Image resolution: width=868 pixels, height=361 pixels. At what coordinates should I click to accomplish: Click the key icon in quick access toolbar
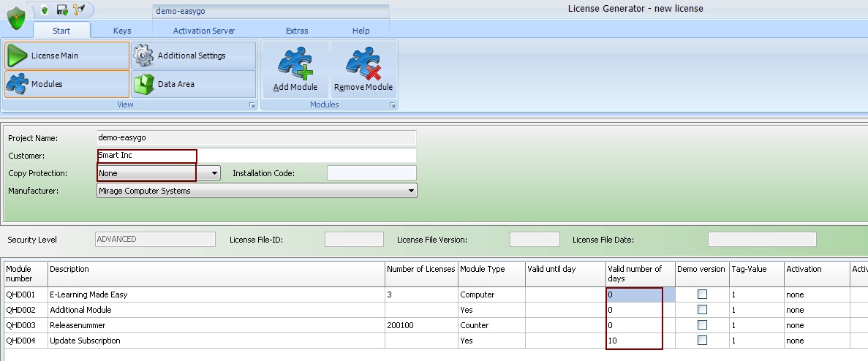[79, 9]
